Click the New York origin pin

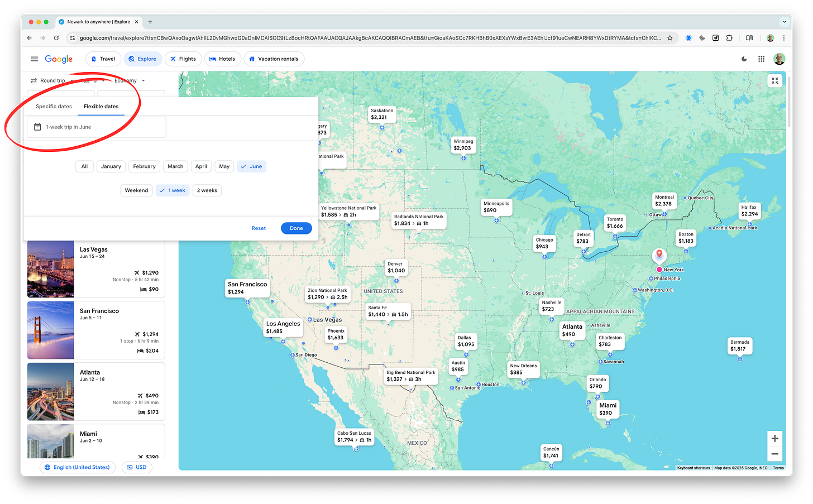pyautogui.click(x=659, y=256)
